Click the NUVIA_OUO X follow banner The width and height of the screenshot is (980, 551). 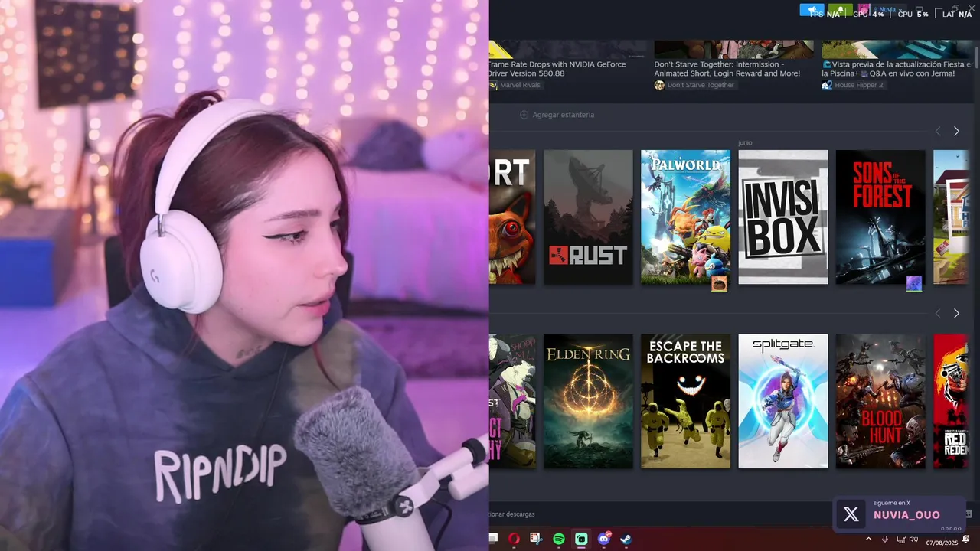click(x=899, y=514)
